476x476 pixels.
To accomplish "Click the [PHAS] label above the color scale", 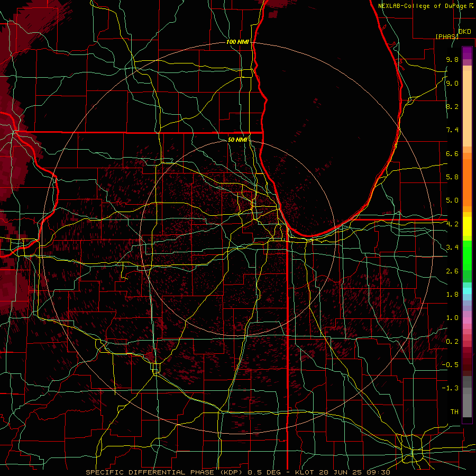I will [447, 36].
